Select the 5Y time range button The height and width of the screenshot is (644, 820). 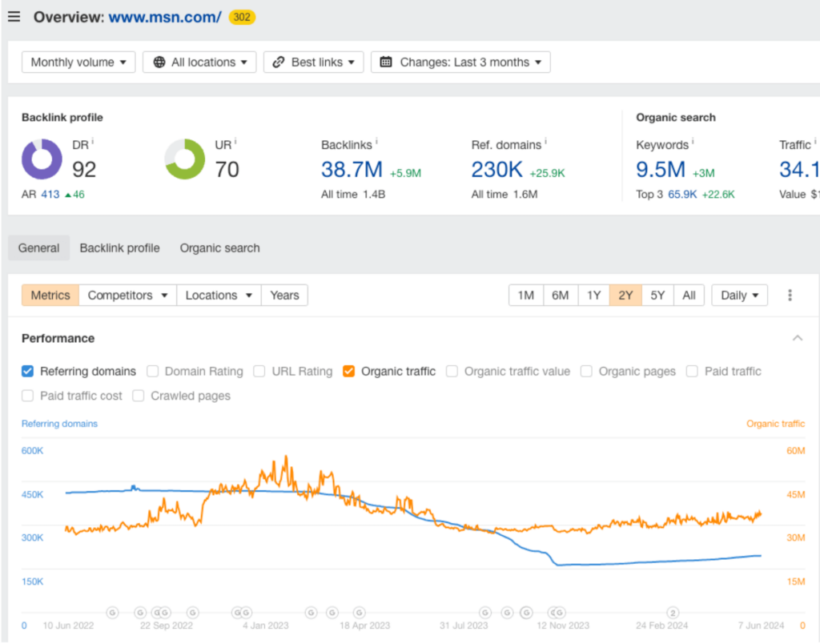coord(657,296)
